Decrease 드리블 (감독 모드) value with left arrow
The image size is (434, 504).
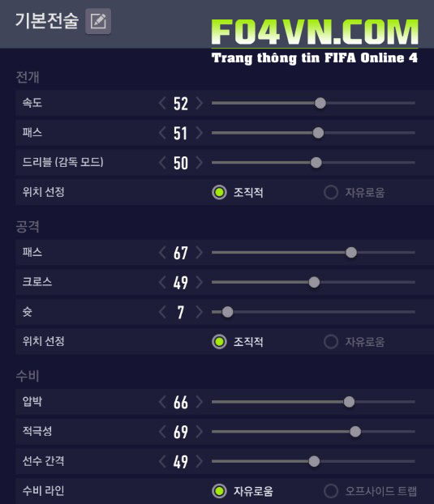click(162, 163)
